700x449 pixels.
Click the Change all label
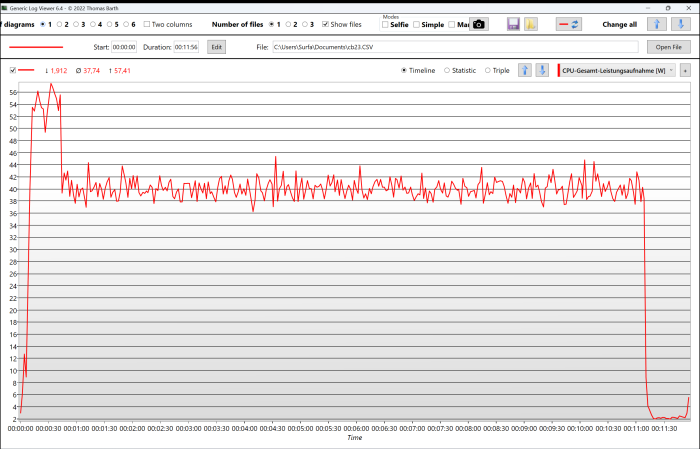tap(620, 25)
